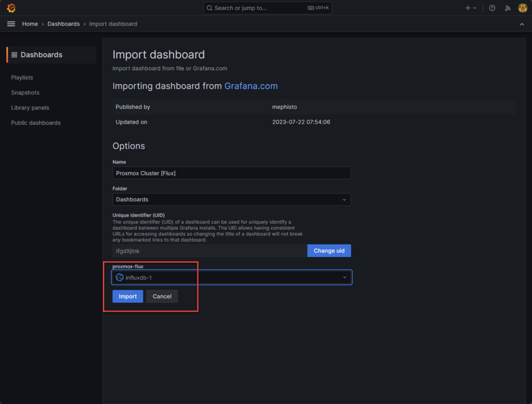532x404 pixels.
Task: Open the Playlists section
Action: tap(22, 77)
